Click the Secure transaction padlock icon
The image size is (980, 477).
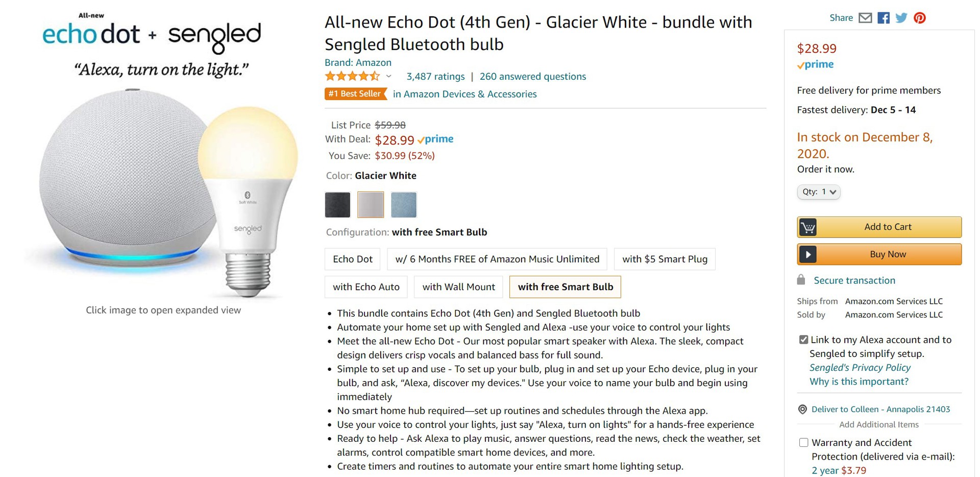pos(801,280)
